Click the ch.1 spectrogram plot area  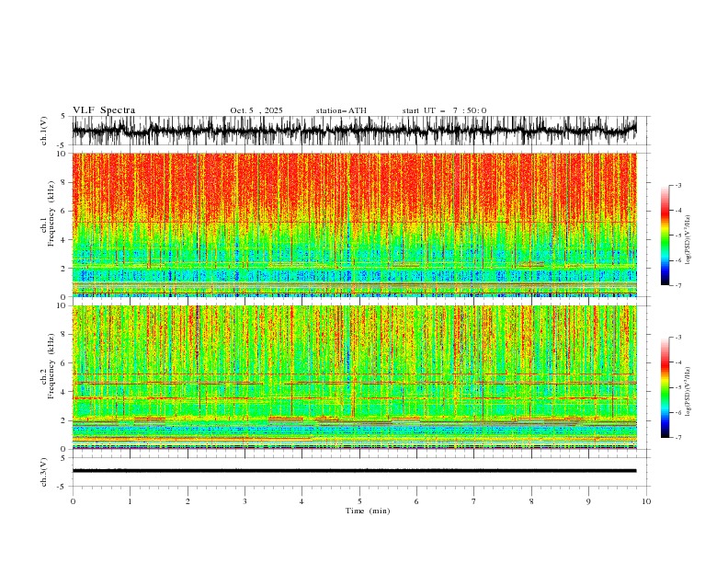tap(354, 224)
